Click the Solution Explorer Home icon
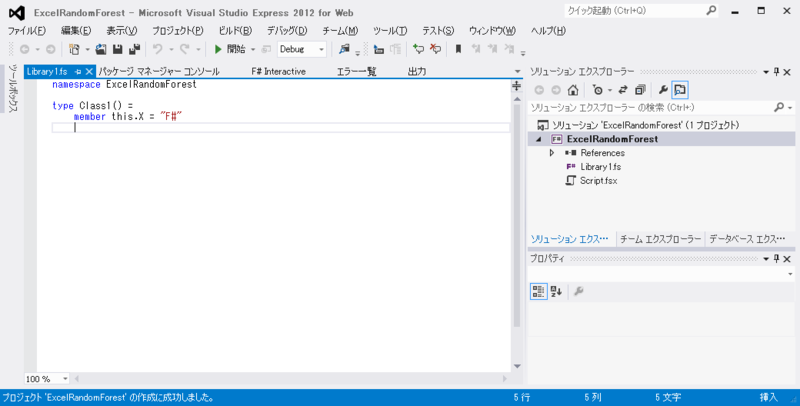800x406 pixels. pos(573,90)
